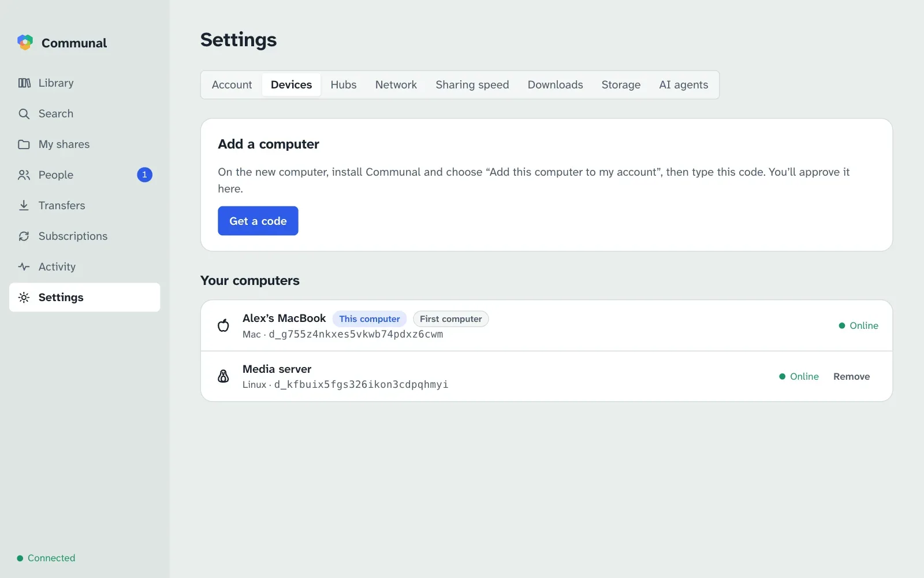Click the Subscriptions refresh icon
924x578 pixels.
(x=24, y=236)
